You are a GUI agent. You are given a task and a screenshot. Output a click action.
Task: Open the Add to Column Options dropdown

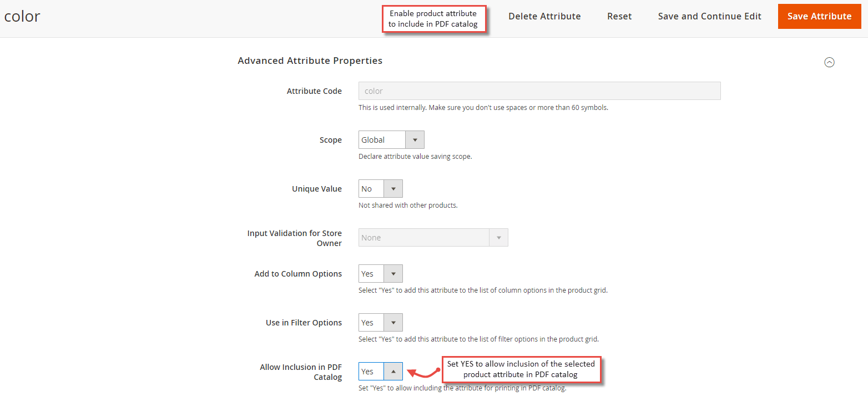click(x=380, y=274)
